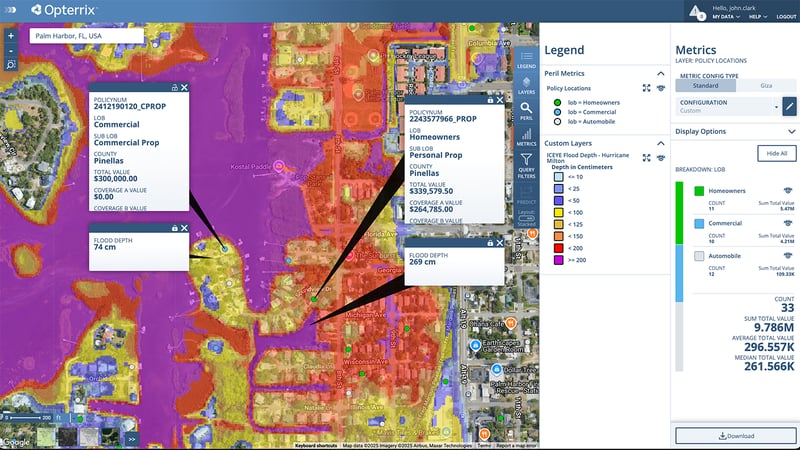Click the lob = Homeowners legend marker
800x450 pixels.
pyautogui.click(x=557, y=103)
